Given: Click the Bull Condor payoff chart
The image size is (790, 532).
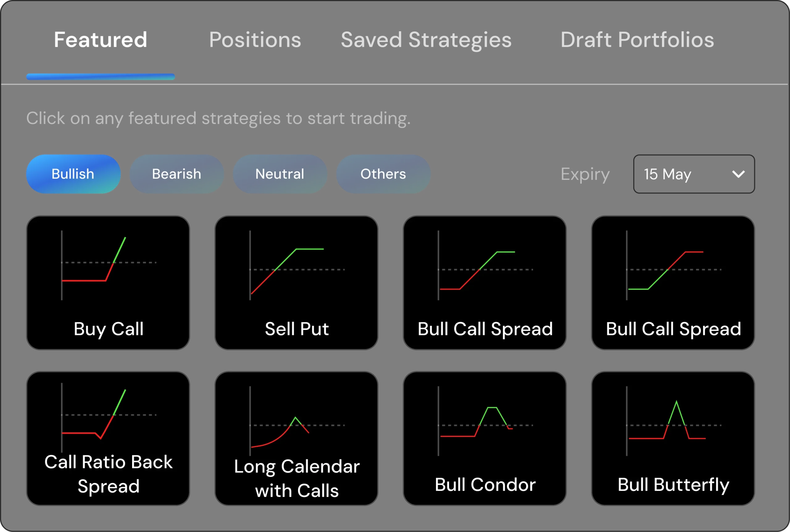Looking at the screenshot, I should click(x=485, y=421).
